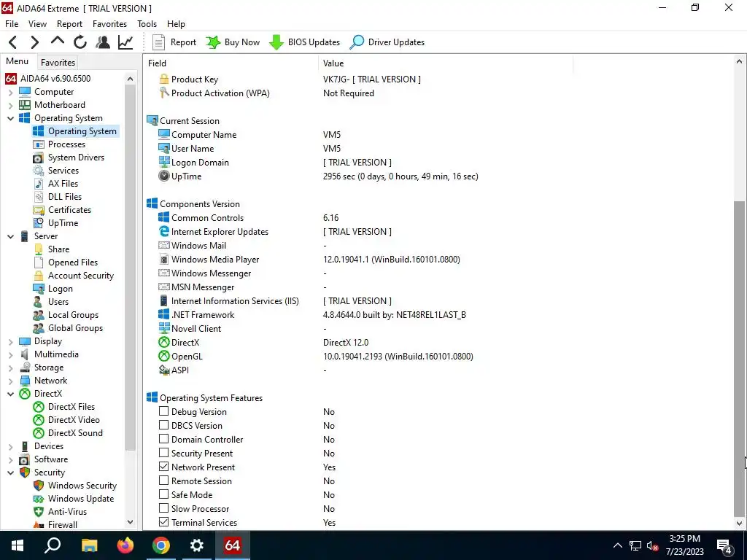This screenshot has height=560, width=747.
Task: Launch Firefox from the taskbar
Action: coord(125,545)
